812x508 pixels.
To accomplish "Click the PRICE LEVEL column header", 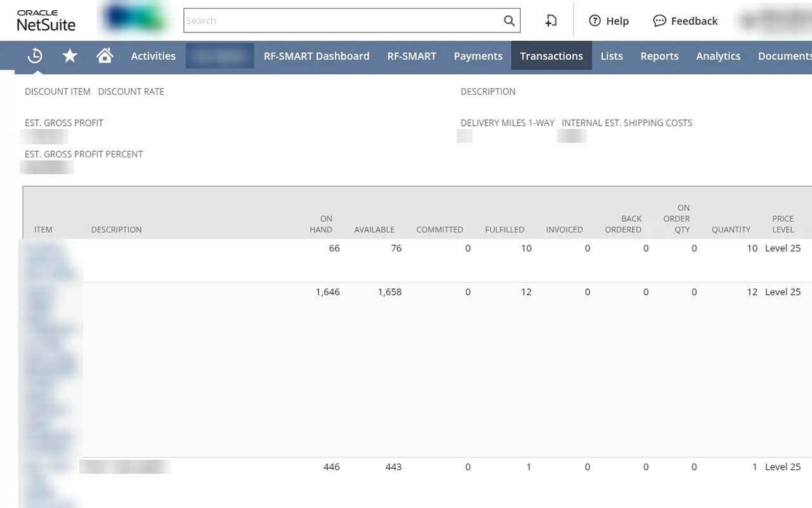I will pyautogui.click(x=783, y=224).
